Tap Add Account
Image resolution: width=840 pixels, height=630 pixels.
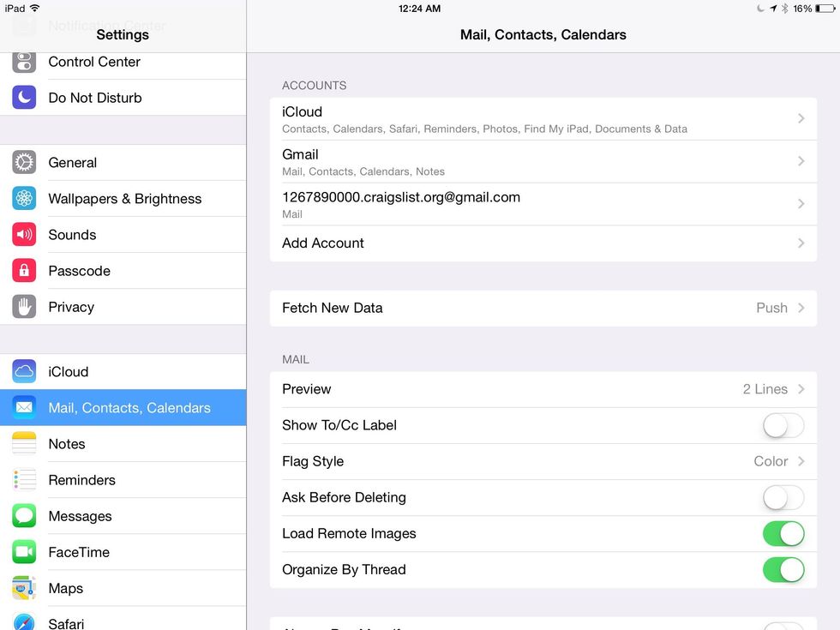[x=543, y=243]
